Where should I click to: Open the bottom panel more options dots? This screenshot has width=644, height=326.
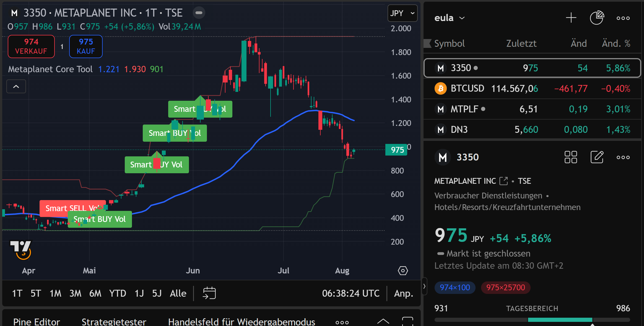coord(342,322)
